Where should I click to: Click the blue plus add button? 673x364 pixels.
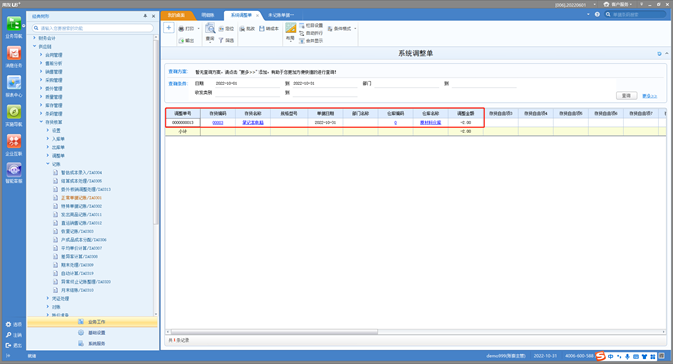[x=169, y=28]
